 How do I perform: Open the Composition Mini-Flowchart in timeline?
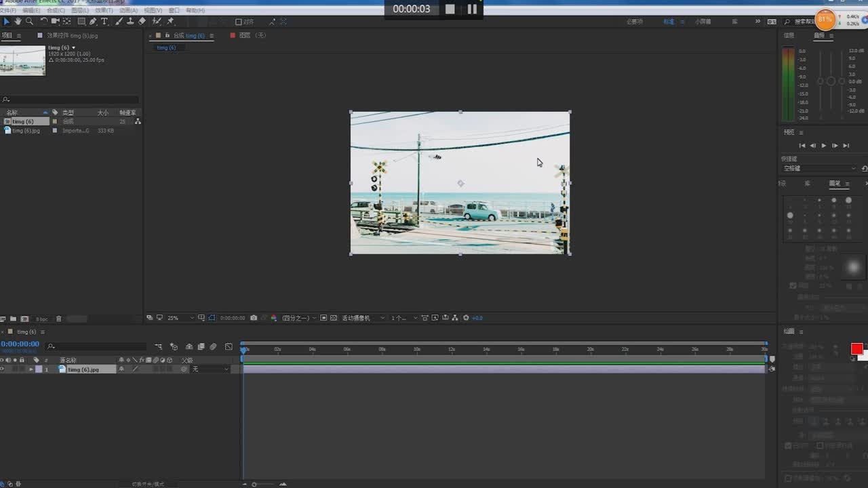pyautogui.click(x=159, y=346)
